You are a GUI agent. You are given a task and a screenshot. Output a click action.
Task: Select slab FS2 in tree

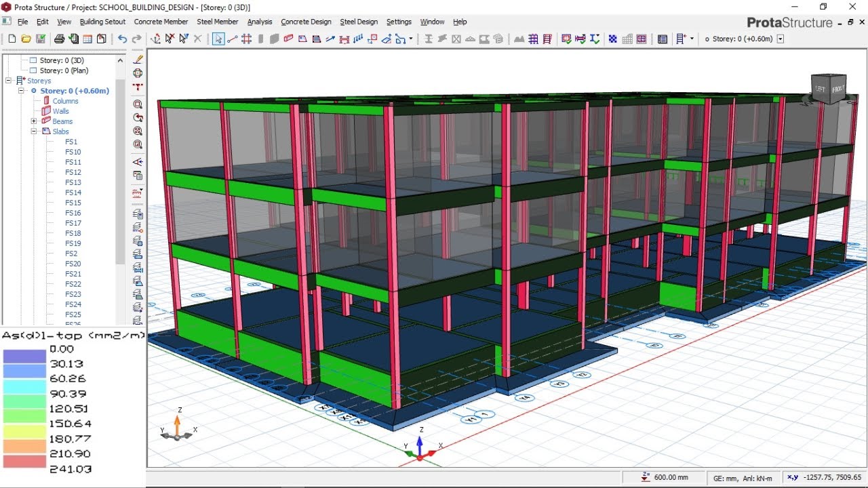pos(71,253)
